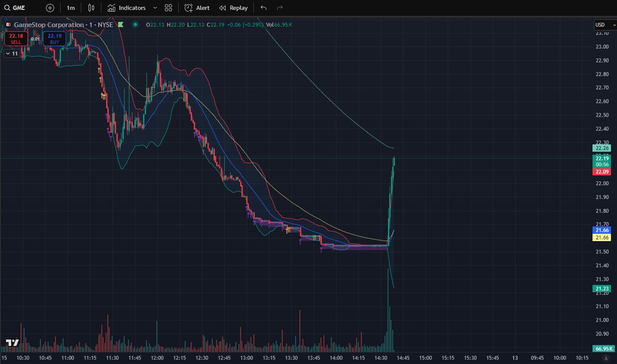Image resolution: width=617 pixels, height=364 pixels.
Task: Click the Close value C22.19 in legend
Action: (x=216, y=24)
